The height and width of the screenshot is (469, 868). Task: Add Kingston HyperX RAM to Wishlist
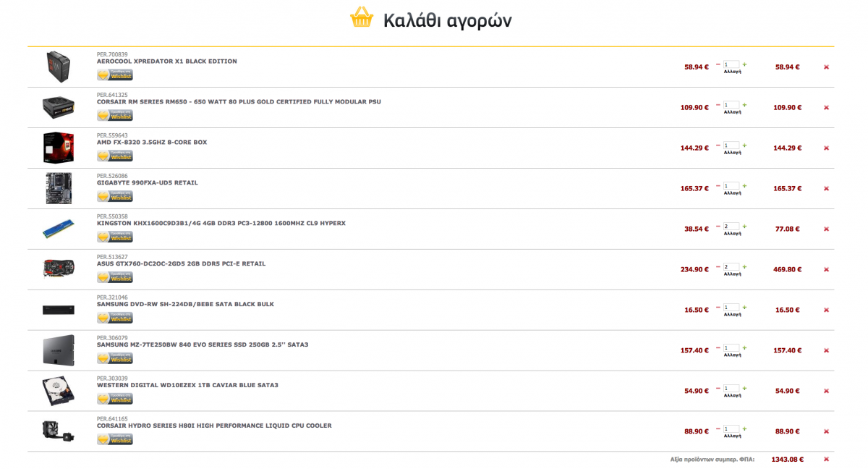pos(115,237)
